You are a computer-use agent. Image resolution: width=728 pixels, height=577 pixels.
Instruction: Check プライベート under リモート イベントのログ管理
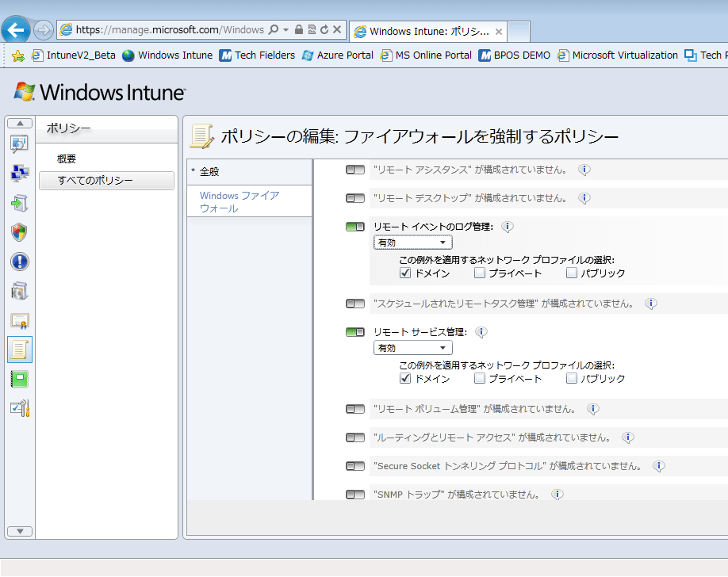coord(480,273)
